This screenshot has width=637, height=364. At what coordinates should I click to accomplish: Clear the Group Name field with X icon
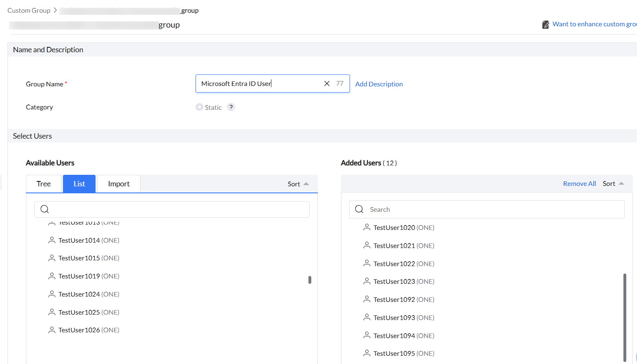pyautogui.click(x=327, y=83)
